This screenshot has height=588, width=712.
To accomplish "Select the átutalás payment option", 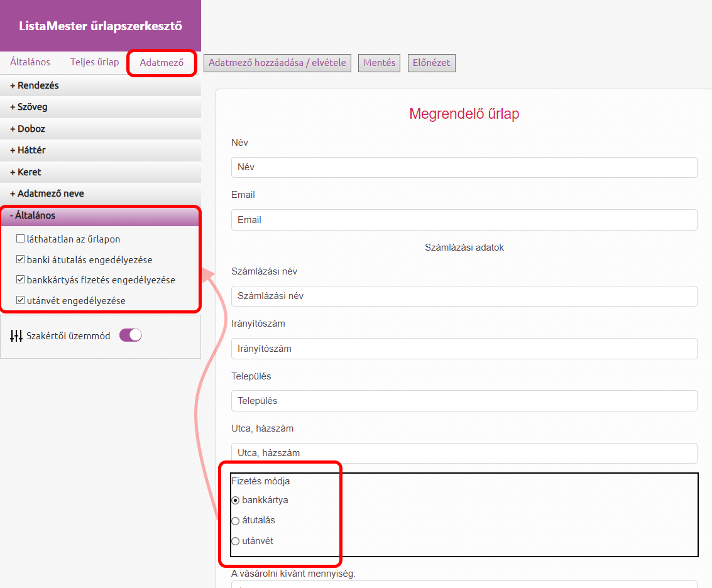I will tap(235, 521).
